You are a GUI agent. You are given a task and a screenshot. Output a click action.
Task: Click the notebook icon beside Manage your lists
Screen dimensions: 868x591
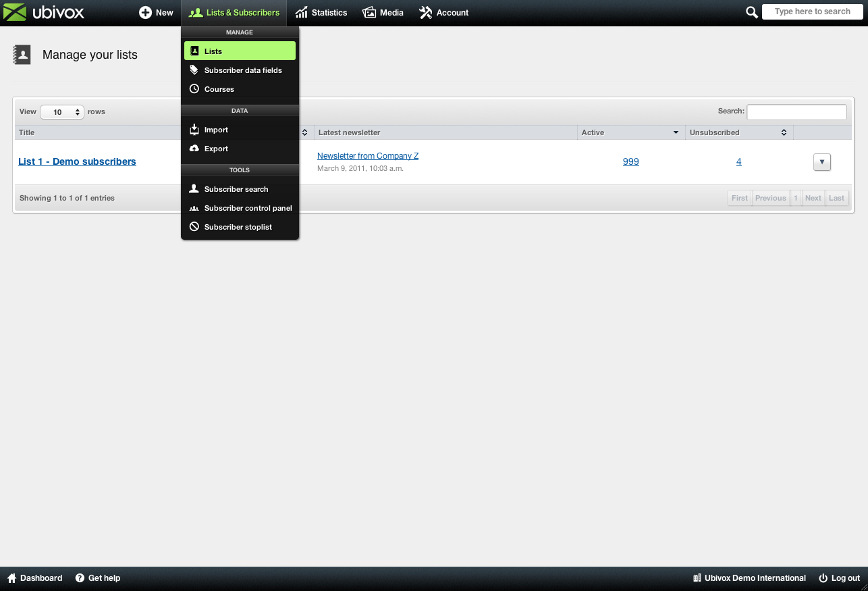tap(22, 55)
